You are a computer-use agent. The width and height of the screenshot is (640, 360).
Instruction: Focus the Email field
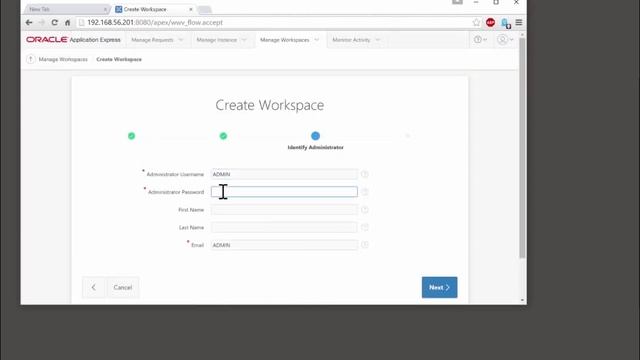tap(284, 245)
